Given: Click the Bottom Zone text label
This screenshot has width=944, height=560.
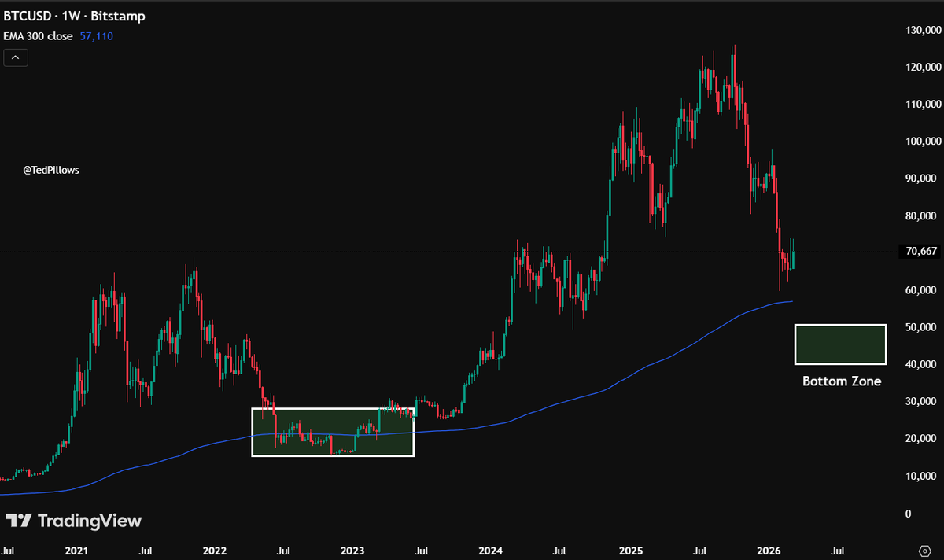Looking at the screenshot, I should (841, 381).
